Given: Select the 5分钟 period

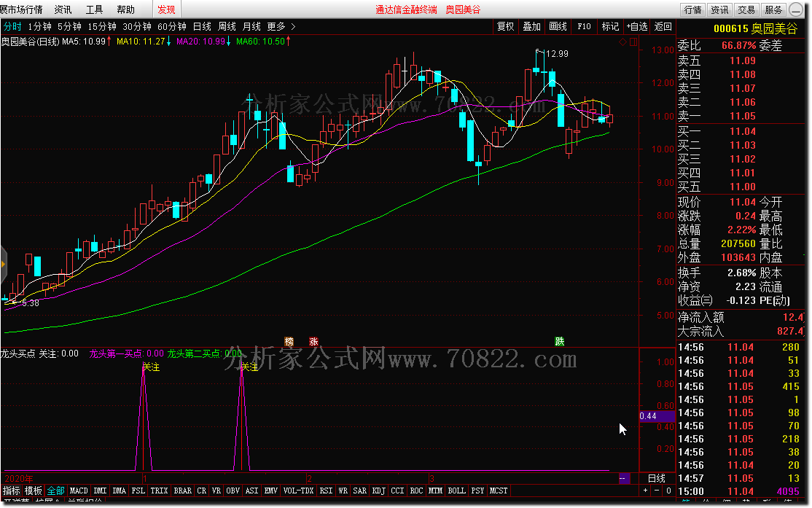Looking at the screenshot, I should (69, 26).
